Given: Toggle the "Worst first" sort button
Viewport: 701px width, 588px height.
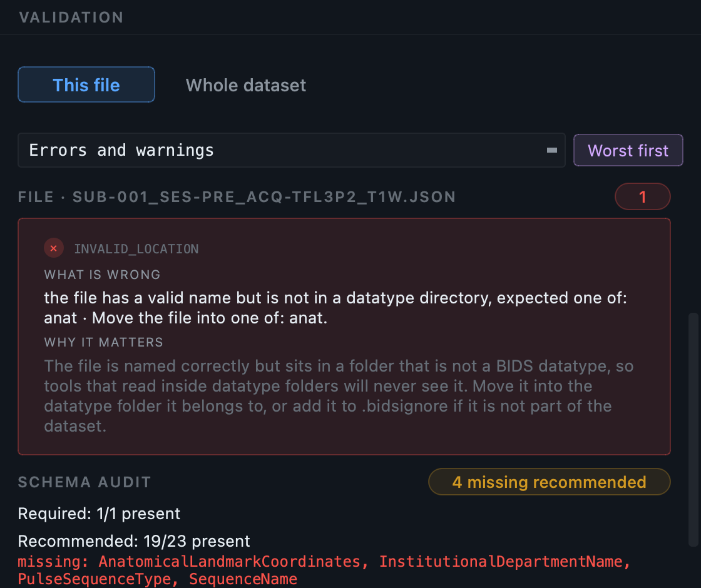Looking at the screenshot, I should point(628,151).
